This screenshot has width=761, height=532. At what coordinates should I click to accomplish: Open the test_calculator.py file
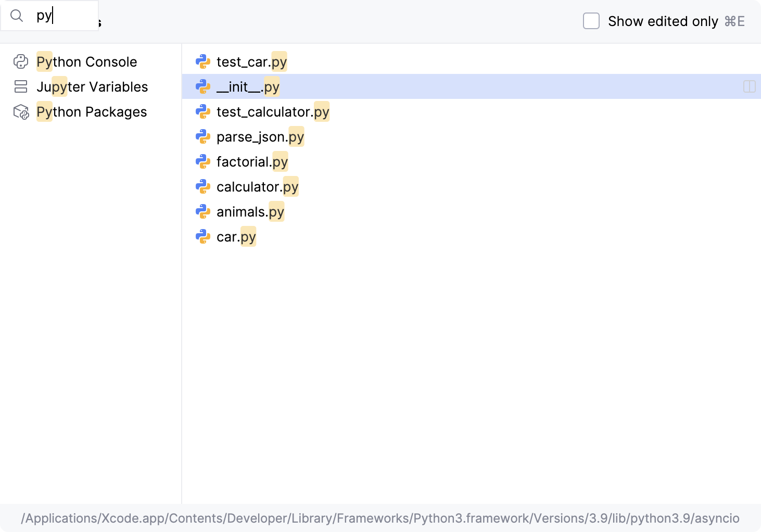click(273, 112)
